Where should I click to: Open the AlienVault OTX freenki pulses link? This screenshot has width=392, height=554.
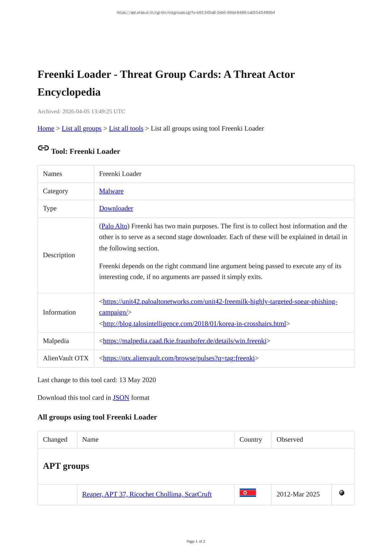point(179,358)
